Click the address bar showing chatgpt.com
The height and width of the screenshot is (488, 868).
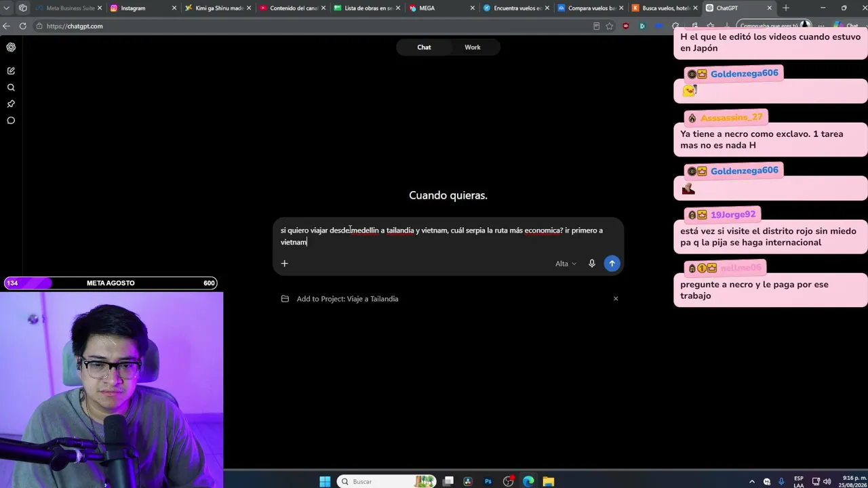(312, 26)
